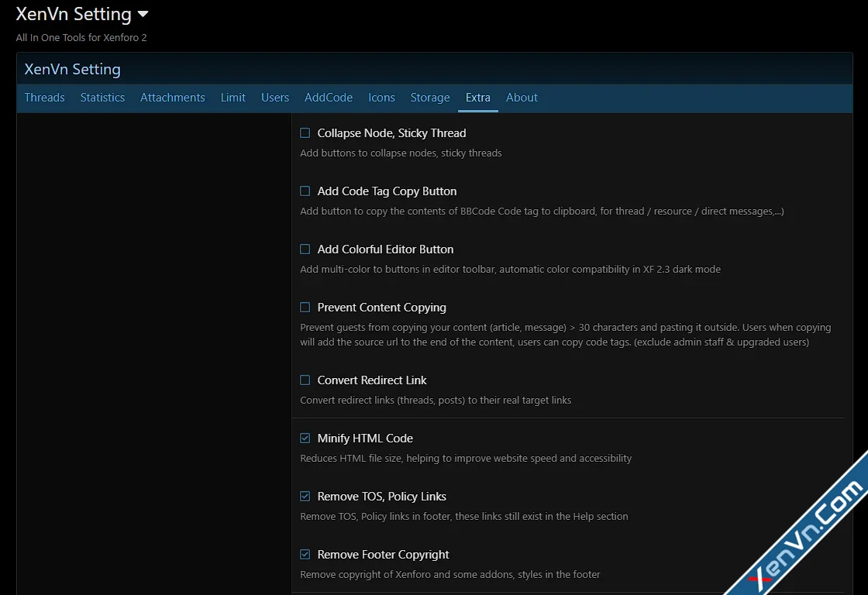The height and width of the screenshot is (595, 868).
Task: Turn on Convert Redirect Link checkbox
Action: point(305,380)
